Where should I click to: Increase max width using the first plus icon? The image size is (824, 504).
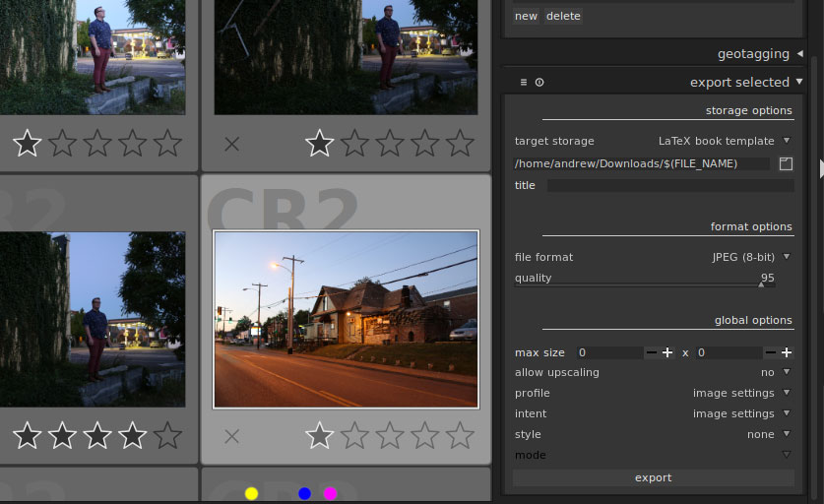667,352
